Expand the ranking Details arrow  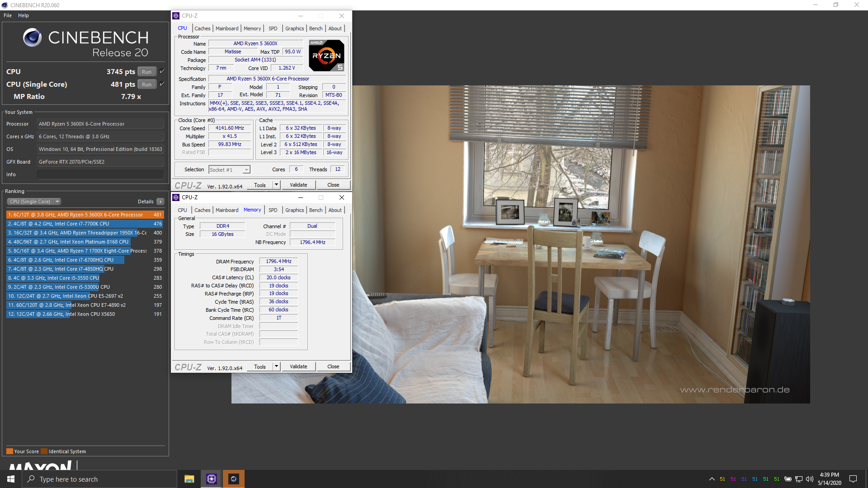point(160,202)
